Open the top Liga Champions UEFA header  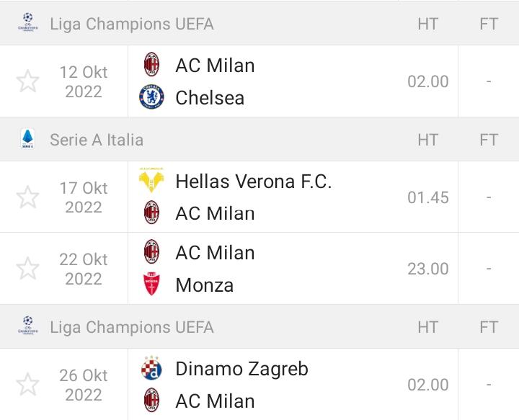[132, 24]
